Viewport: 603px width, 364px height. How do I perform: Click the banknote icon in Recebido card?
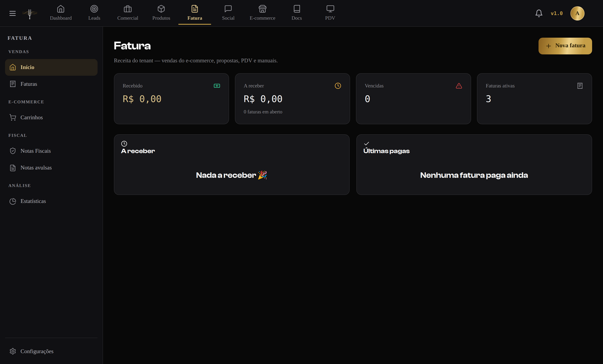point(217,86)
